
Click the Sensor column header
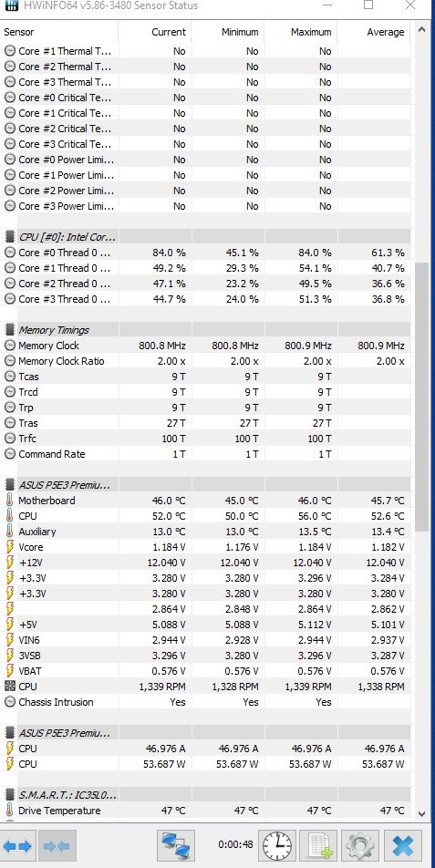pos(19,32)
